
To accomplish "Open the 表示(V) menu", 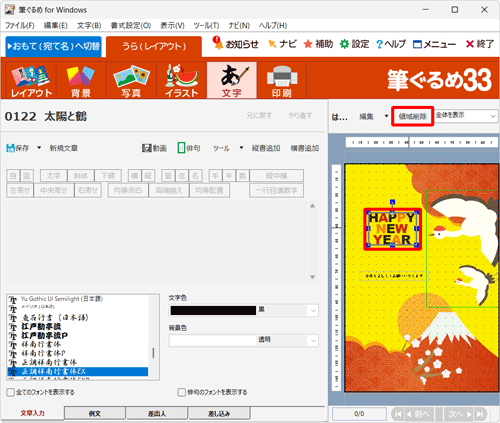I will pos(172,26).
